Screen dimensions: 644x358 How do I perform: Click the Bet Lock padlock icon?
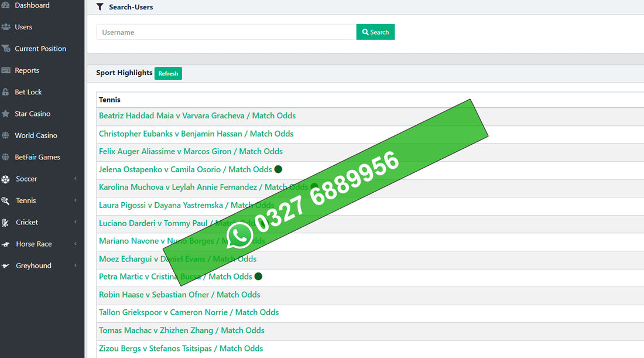(6, 92)
